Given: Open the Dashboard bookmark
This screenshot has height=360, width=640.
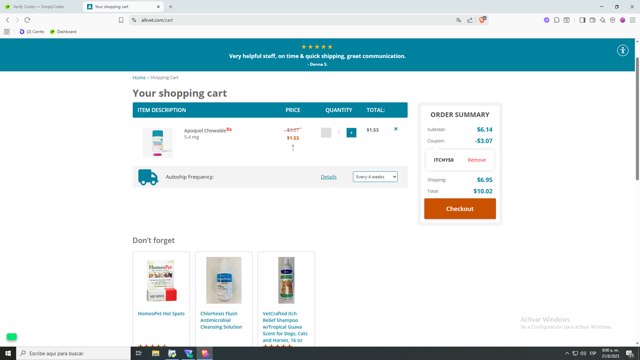Looking at the screenshot, I should pyautogui.click(x=63, y=31).
